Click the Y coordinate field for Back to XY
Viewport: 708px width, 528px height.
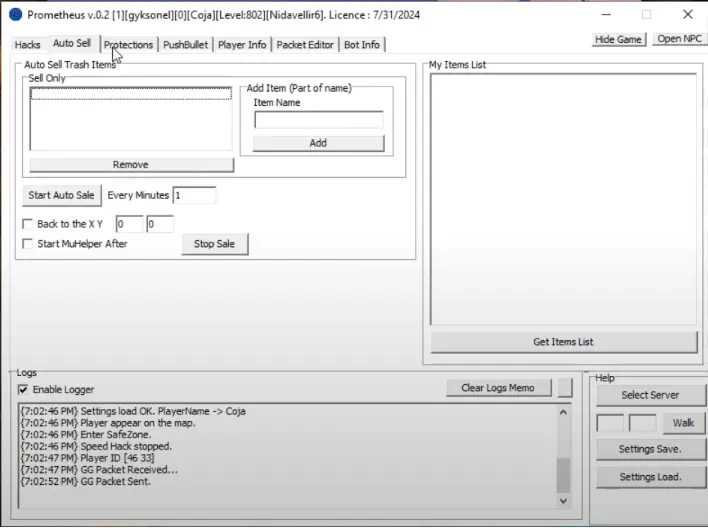coord(160,224)
